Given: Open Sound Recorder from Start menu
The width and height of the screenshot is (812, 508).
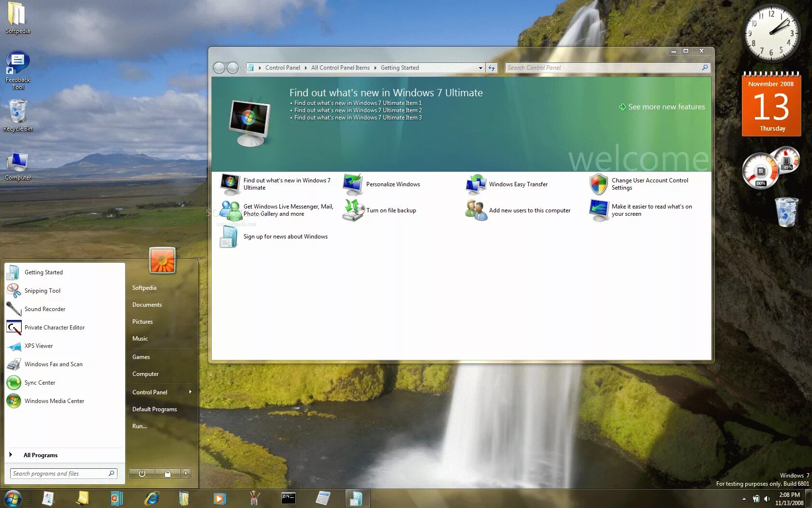Looking at the screenshot, I should [64, 309].
